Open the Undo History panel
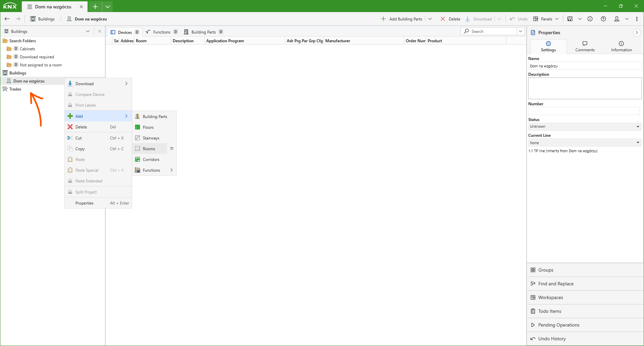 [552, 339]
